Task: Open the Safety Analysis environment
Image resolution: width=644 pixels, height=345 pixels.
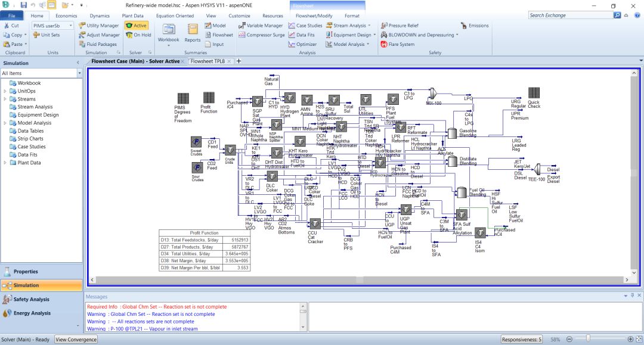Action: tap(41, 299)
